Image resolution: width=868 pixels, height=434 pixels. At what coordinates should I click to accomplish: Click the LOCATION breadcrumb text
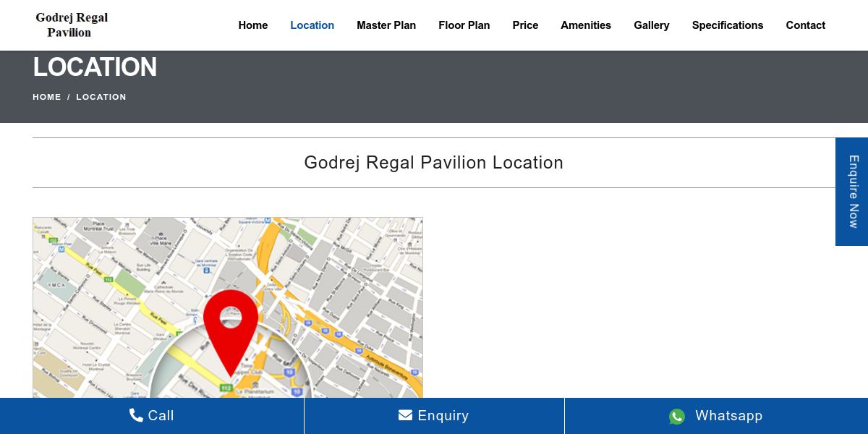101,97
